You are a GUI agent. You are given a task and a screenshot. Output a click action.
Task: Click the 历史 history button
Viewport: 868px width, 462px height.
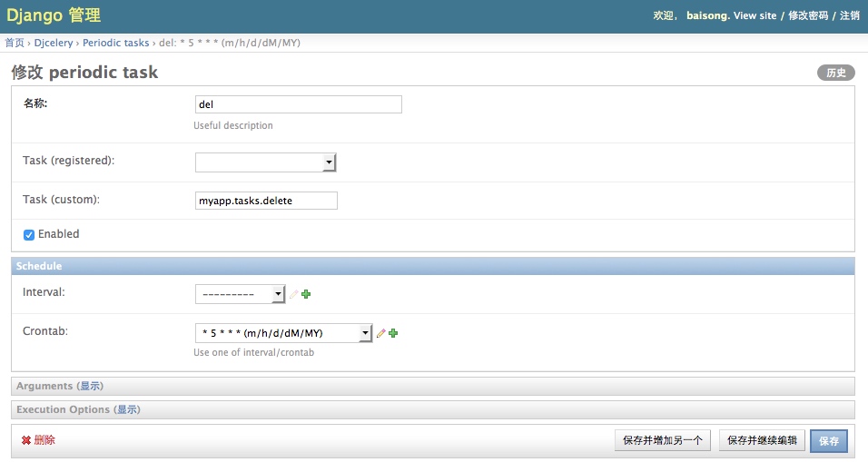click(x=835, y=73)
